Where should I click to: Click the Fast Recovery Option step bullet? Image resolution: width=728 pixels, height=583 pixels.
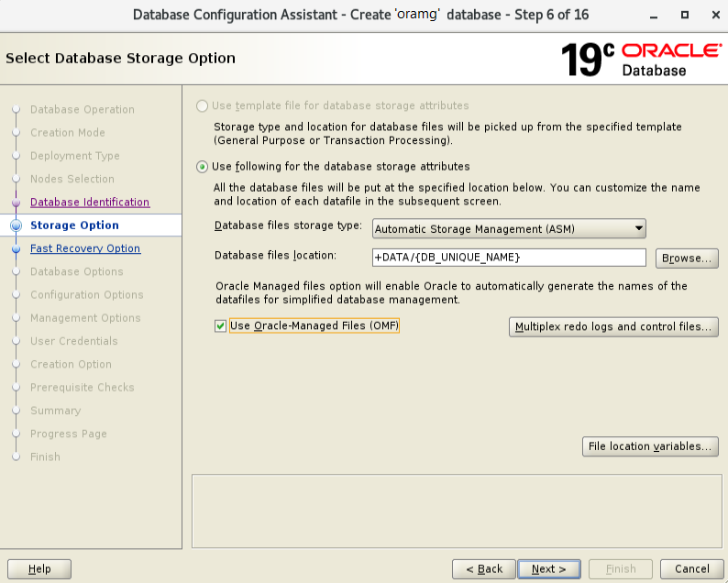pos(17,248)
